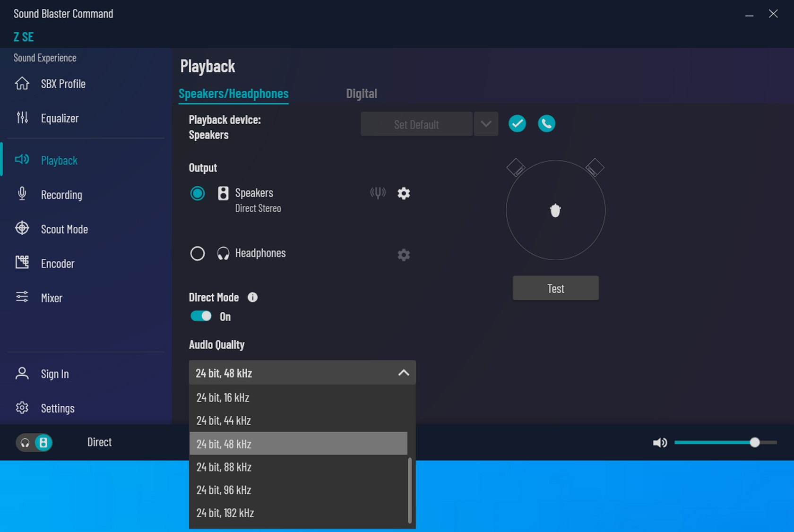Turn off the Direct Mode switch
This screenshot has height=532, width=794.
201,316
